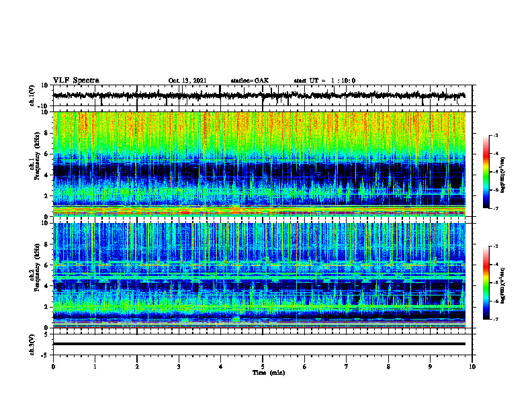Click the "-7" label on ch.2 colorbar
The width and height of the screenshot is (532, 411).
point(496,320)
